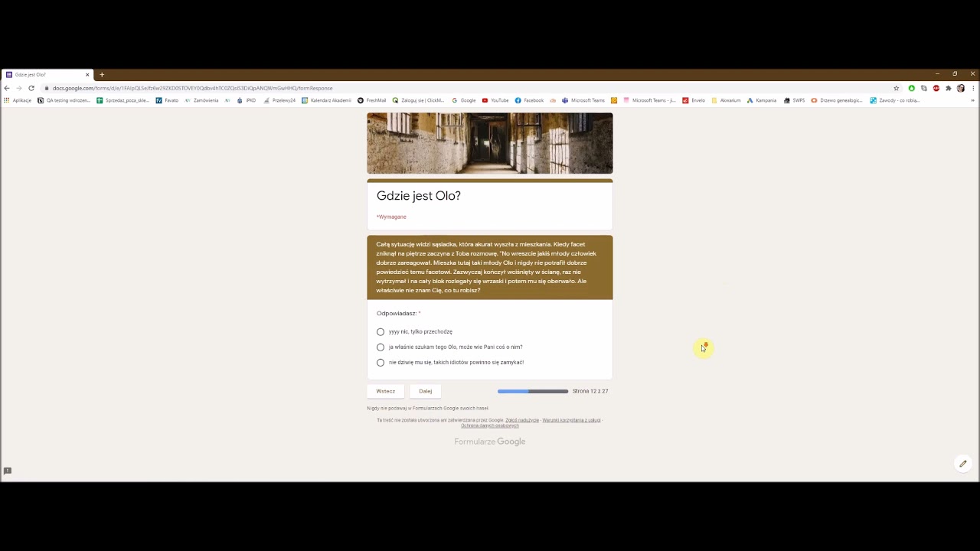Click the form title "Gdzie jest Olo?"
The height and width of the screenshot is (551, 980).
[419, 196]
